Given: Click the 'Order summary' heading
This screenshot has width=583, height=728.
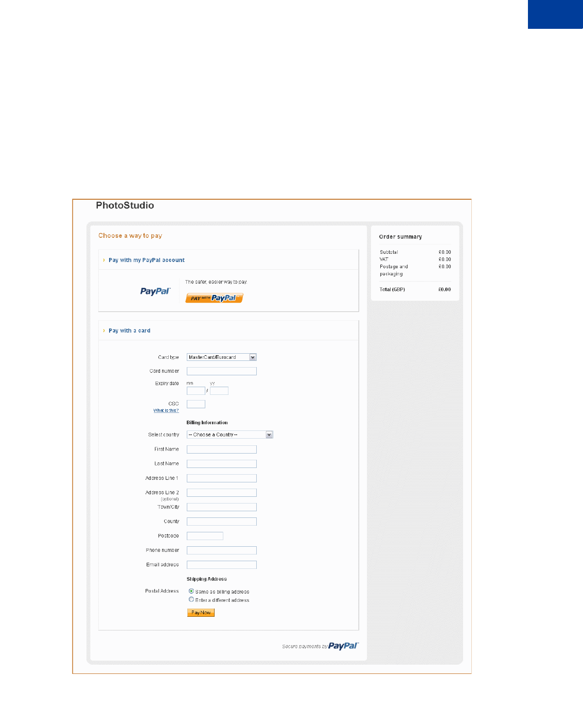Looking at the screenshot, I should point(400,237).
